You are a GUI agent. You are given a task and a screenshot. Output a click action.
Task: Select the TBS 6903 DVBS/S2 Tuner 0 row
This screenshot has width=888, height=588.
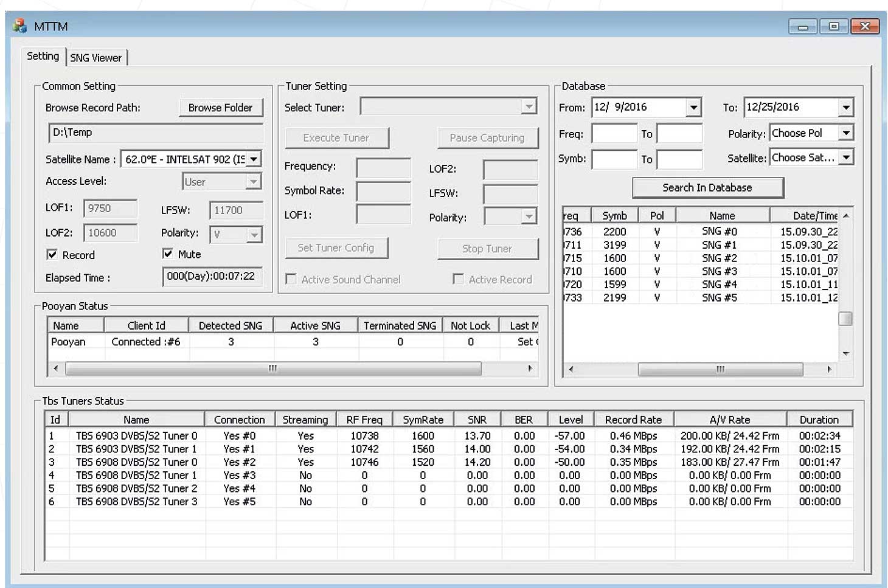point(449,436)
